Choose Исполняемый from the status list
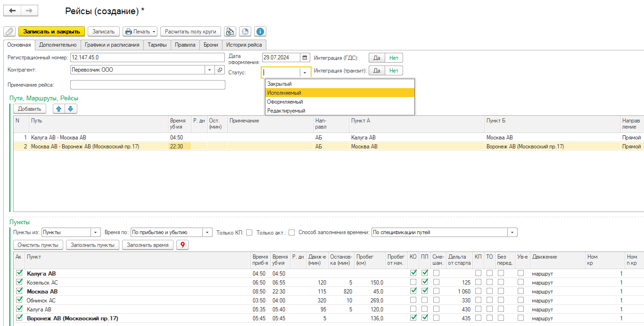Screen dimensions: 644x326 click(x=284, y=93)
